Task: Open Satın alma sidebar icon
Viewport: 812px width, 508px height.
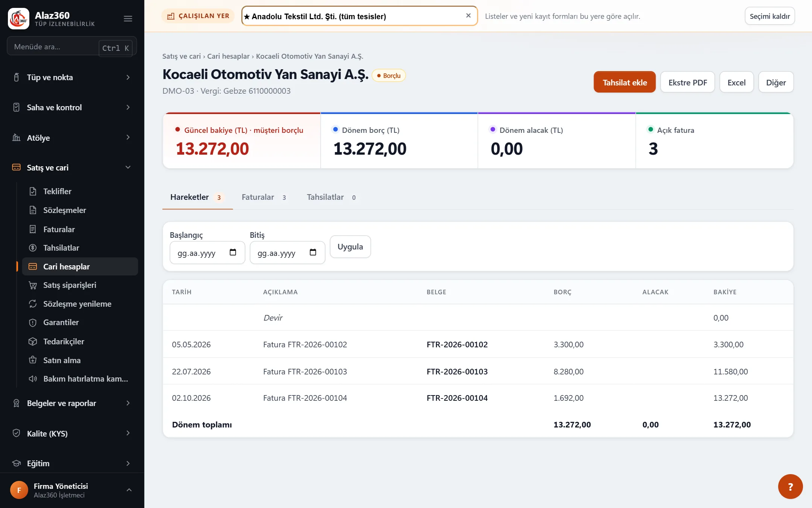Action: (x=33, y=360)
